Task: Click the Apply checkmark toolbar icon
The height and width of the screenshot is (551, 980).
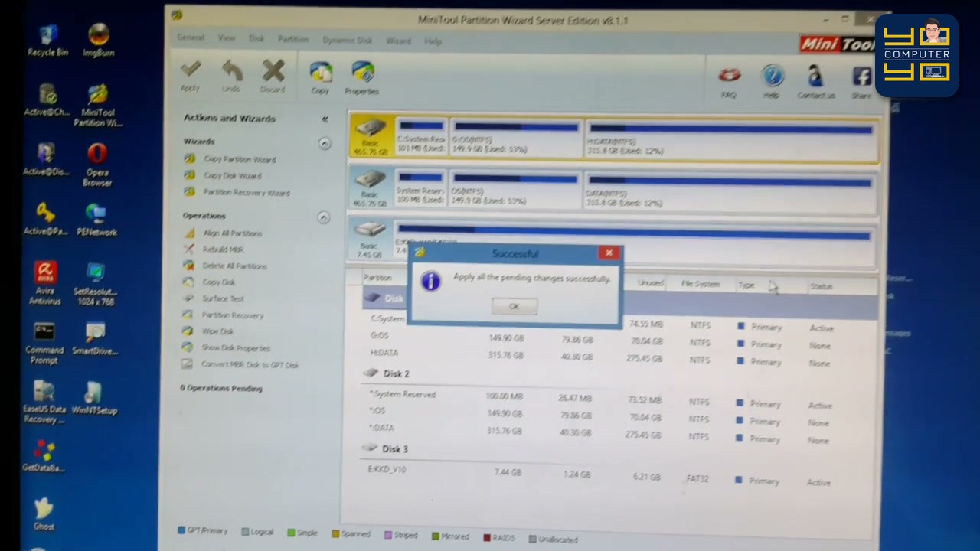Action: [x=190, y=77]
